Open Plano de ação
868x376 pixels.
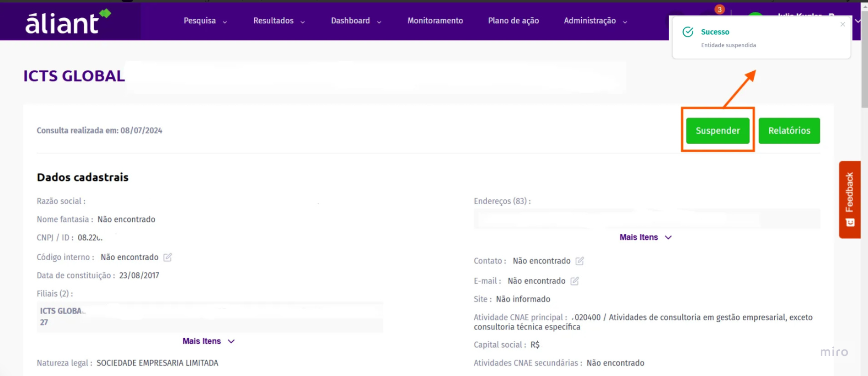[513, 21]
